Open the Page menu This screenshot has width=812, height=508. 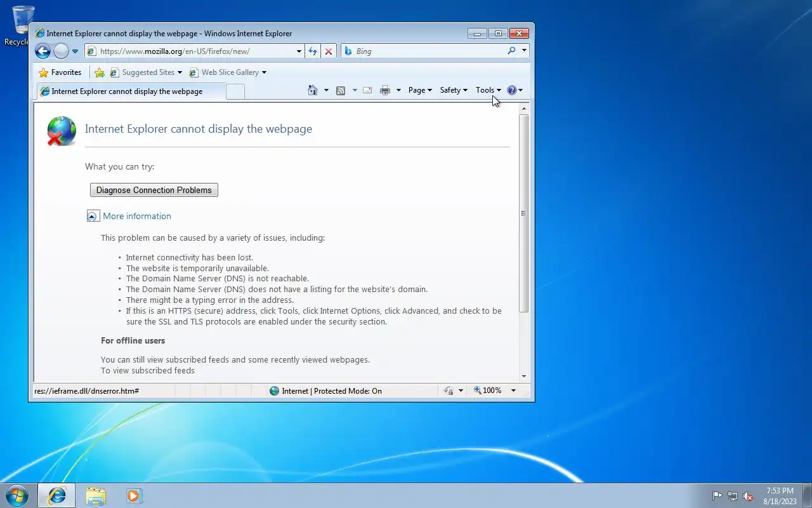click(420, 90)
